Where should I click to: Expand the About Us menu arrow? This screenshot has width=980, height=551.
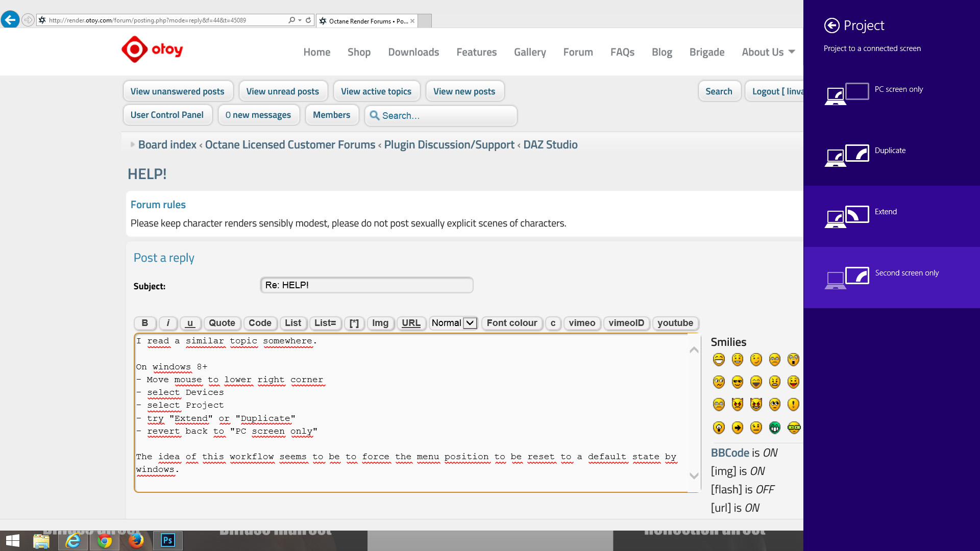[792, 52]
